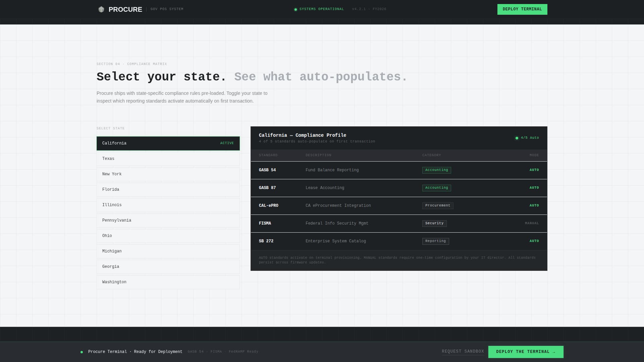Click the Accounting tag in GASB 87 row
Screen dimensions: 644x362
tap(436, 188)
